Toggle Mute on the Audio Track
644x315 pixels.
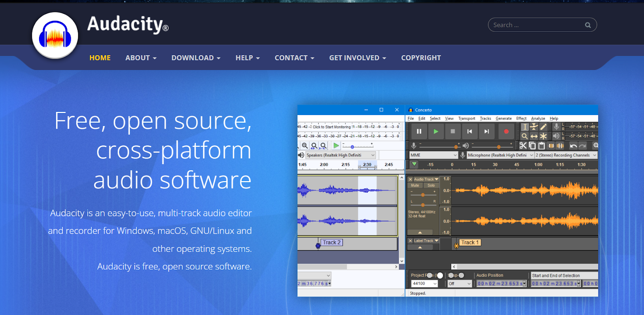(x=415, y=185)
